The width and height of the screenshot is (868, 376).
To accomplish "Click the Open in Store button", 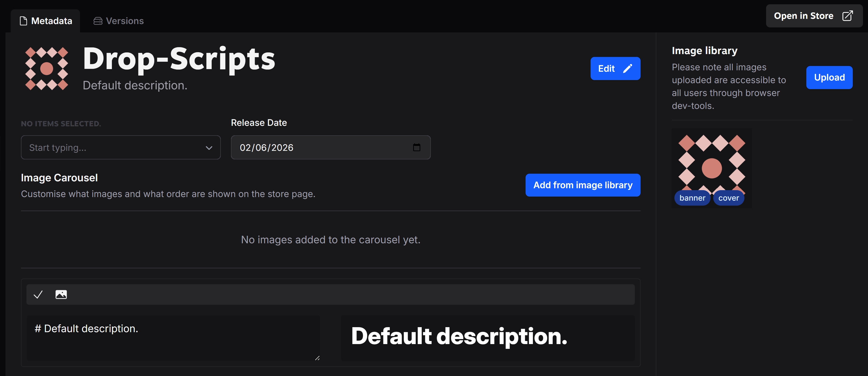I will tap(814, 16).
